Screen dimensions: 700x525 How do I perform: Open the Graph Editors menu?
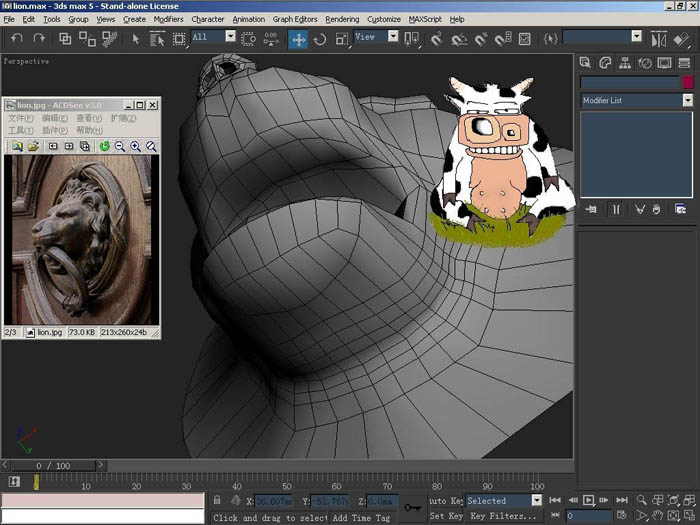(295, 19)
